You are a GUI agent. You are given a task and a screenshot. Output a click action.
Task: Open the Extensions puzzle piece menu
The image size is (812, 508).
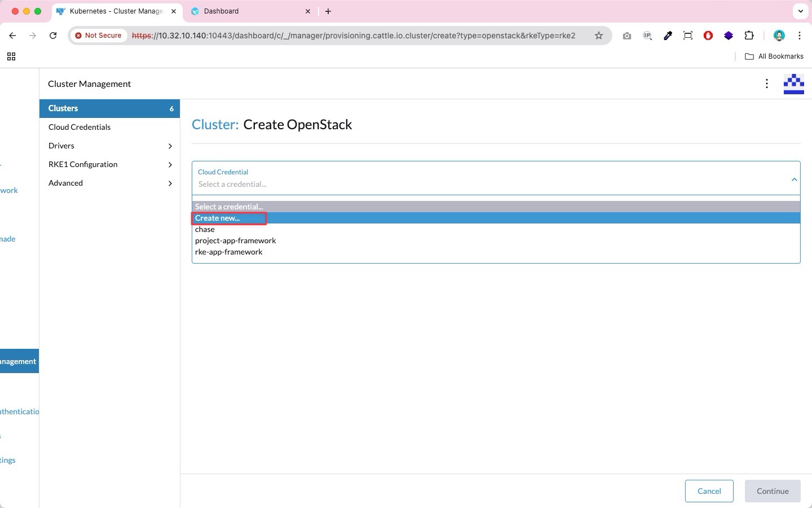tap(749, 36)
